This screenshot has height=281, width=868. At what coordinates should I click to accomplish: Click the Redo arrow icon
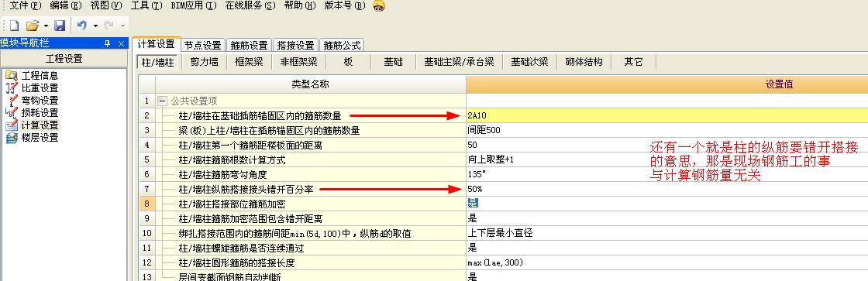(x=109, y=26)
